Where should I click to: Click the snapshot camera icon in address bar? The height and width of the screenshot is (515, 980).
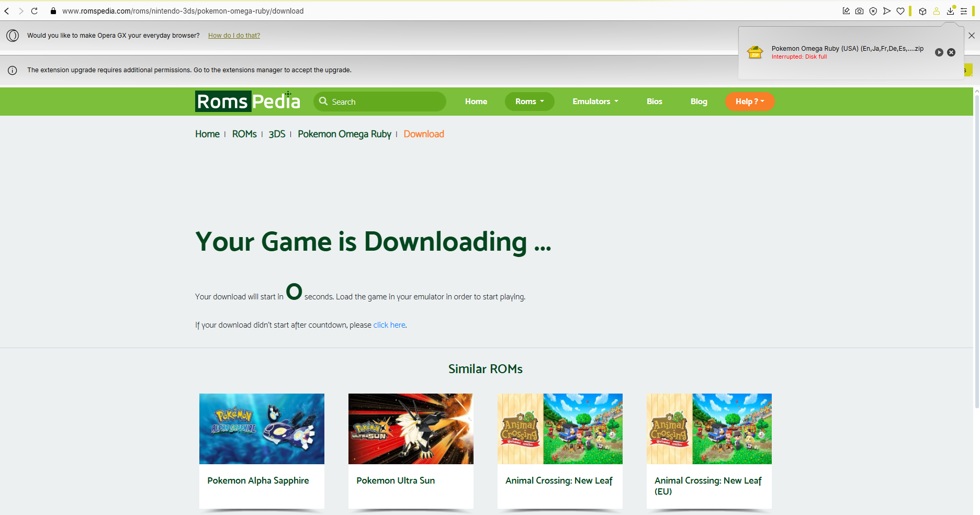[x=859, y=11]
